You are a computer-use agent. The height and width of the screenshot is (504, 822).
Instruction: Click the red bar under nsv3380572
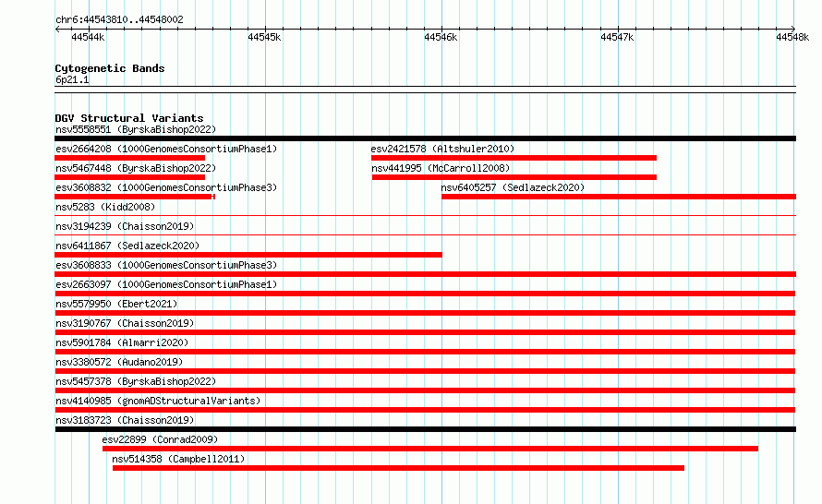coord(425,371)
